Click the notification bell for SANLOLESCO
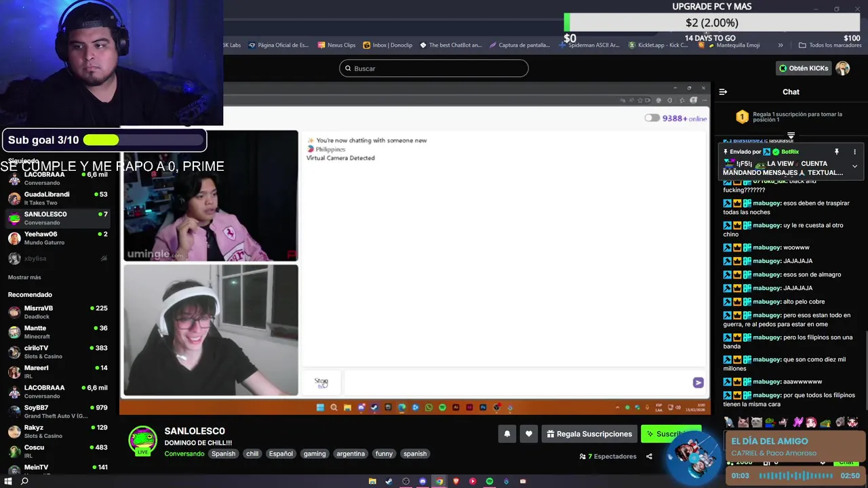 [x=507, y=434]
